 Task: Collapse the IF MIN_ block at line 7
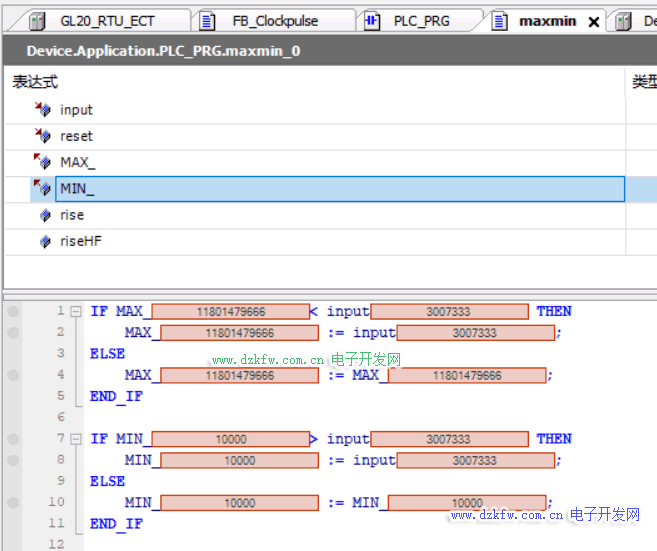click(x=76, y=439)
